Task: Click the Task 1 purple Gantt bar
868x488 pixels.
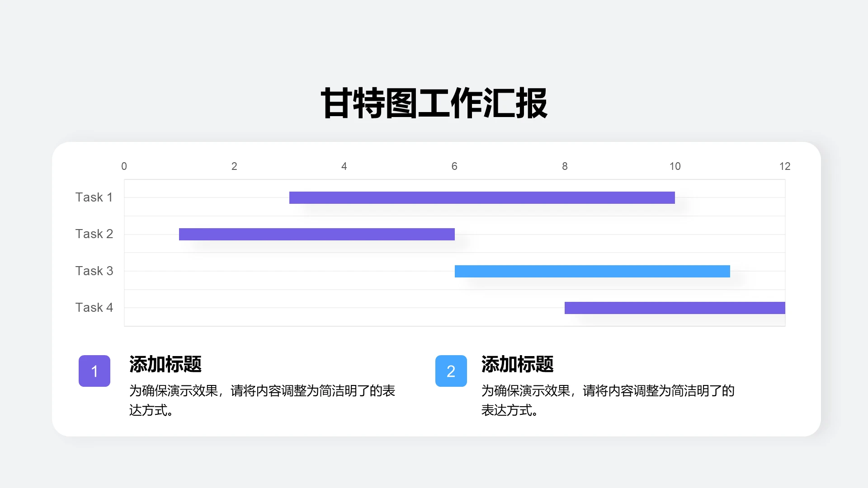Action: (482, 197)
